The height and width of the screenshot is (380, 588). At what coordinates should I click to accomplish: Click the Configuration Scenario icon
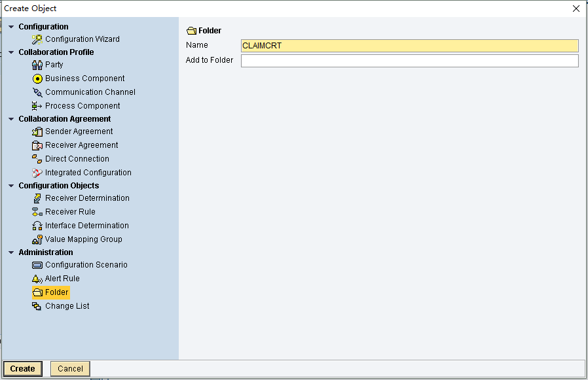point(37,266)
